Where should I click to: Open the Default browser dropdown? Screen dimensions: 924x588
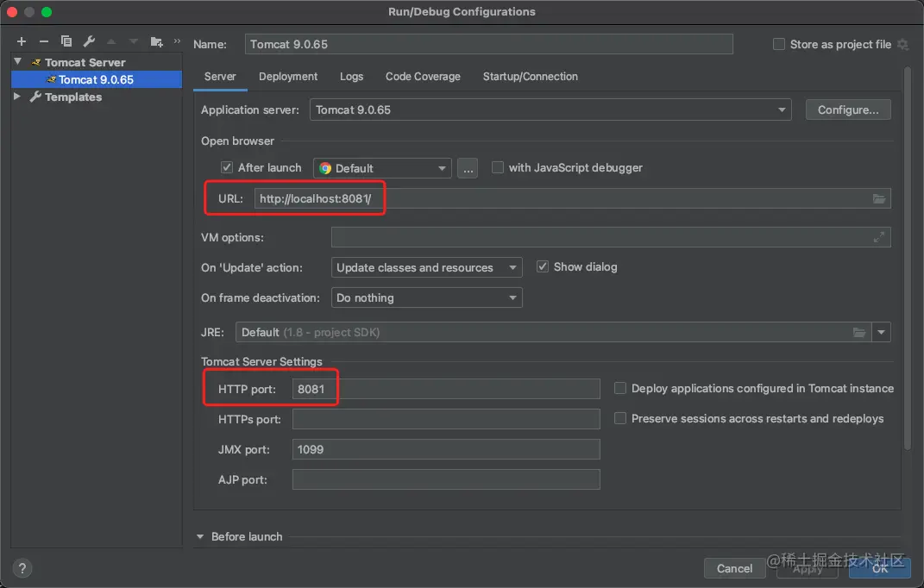click(382, 168)
